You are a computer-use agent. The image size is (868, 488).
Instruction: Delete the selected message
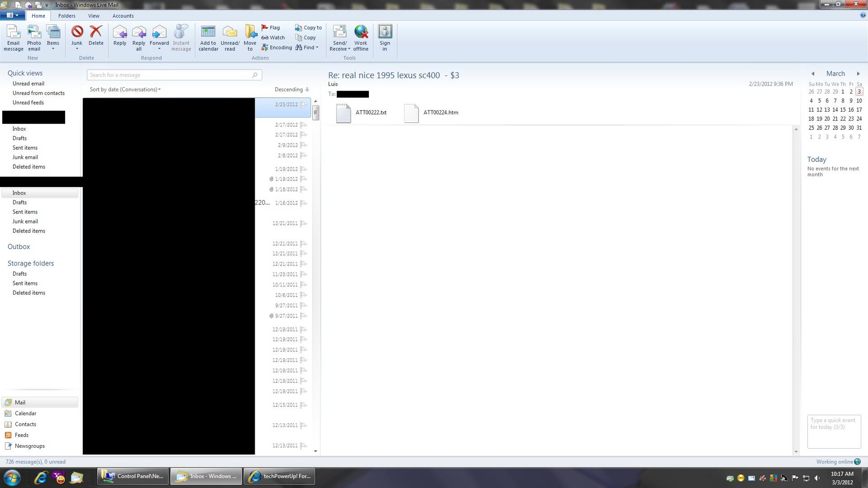coord(96,37)
